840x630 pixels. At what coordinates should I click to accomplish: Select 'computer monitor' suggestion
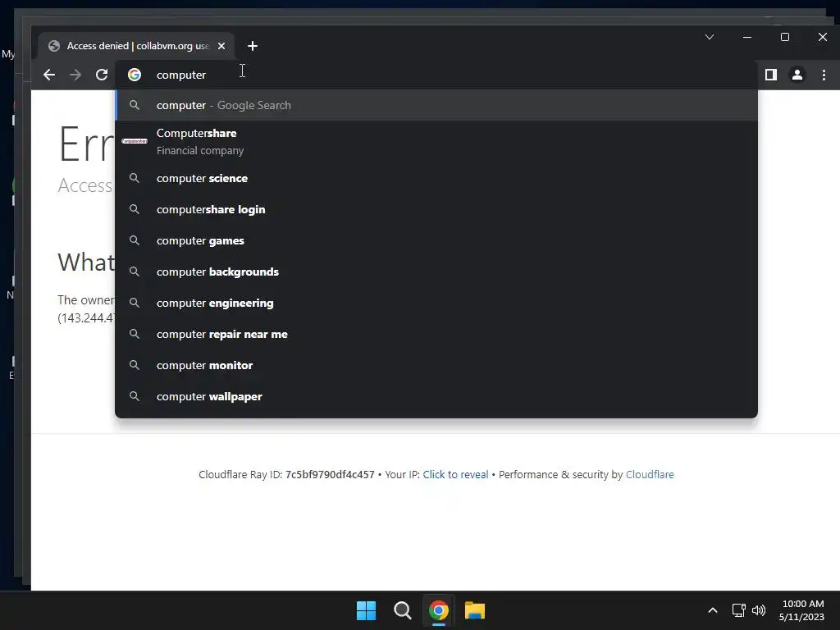[436, 365]
